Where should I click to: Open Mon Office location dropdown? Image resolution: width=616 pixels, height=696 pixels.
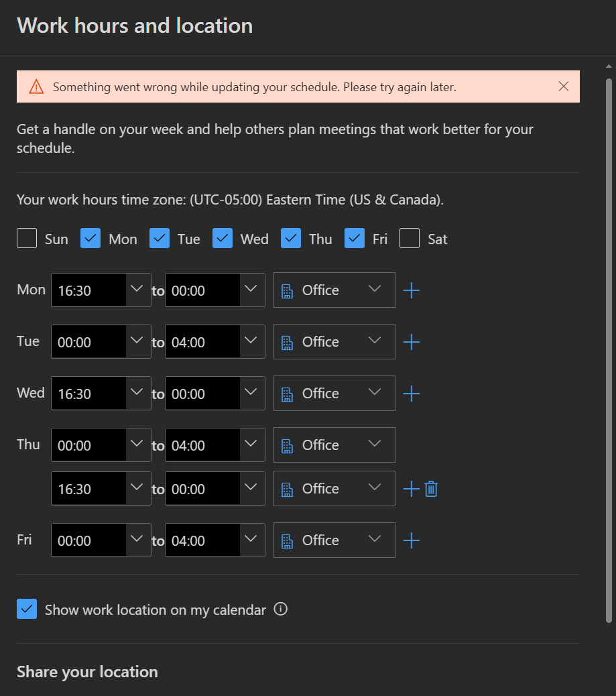[334, 290]
